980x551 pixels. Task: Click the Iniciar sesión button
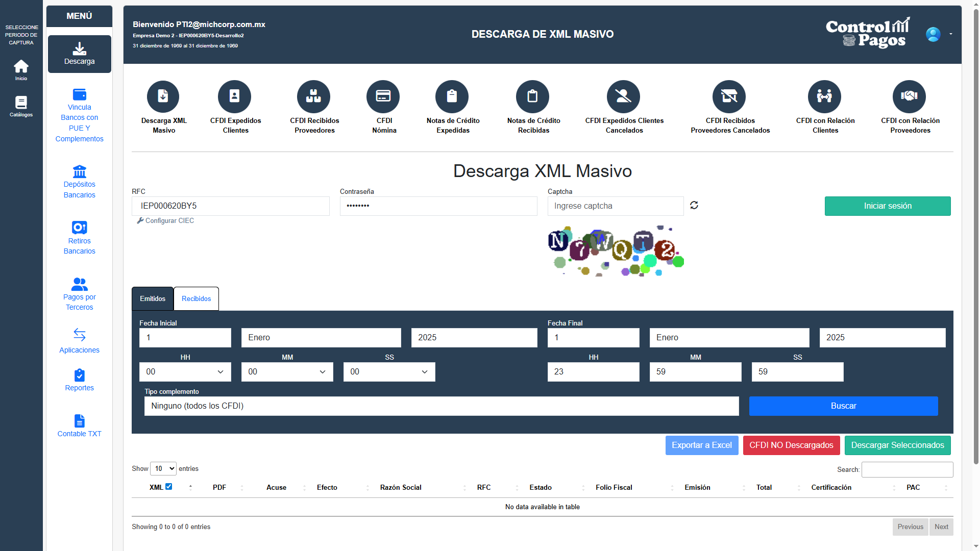pyautogui.click(x=887, y=206)
